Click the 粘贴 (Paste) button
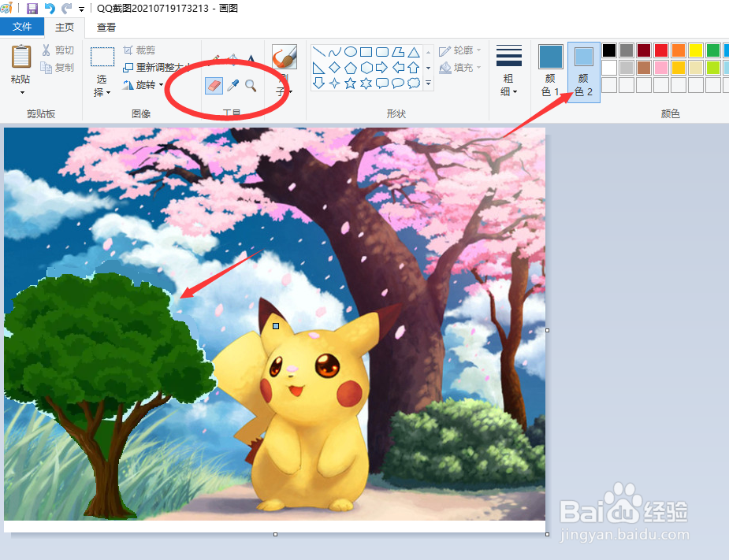The width and height of the screenshot is (729, 560). [20, 63]
